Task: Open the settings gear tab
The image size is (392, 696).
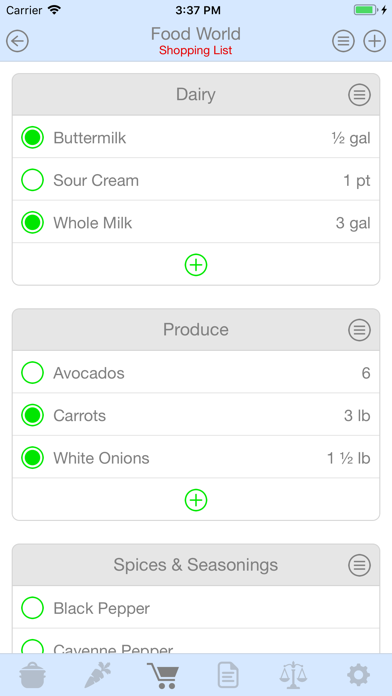Action: pos(358,675)
